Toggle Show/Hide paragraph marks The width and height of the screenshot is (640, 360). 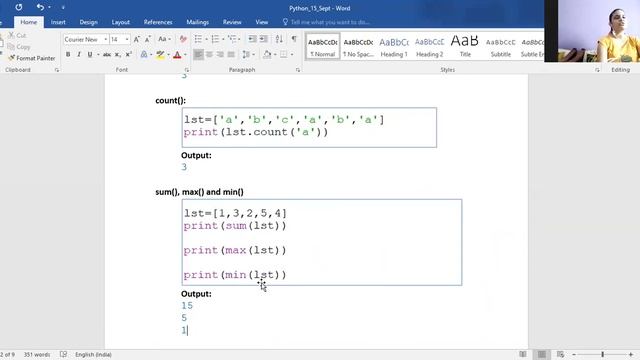click(x=294, y=39)
